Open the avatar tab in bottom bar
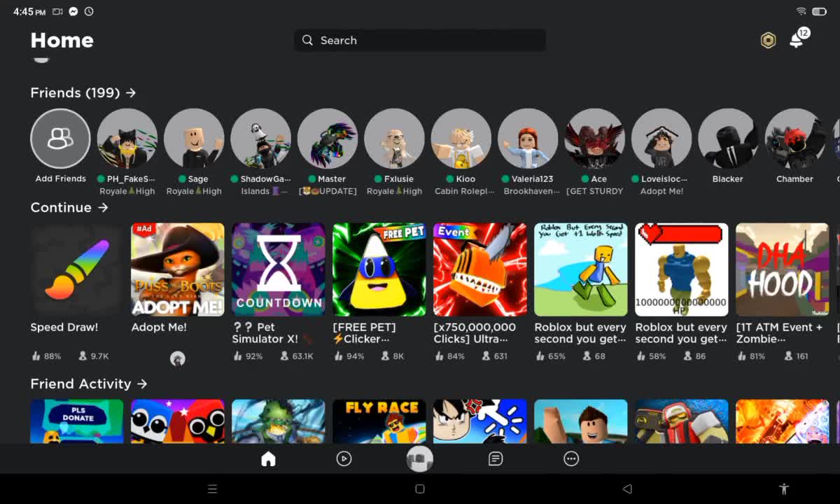The width and height of the screenshot is (840, 504). pyautogui.click(x=420, y=459)
